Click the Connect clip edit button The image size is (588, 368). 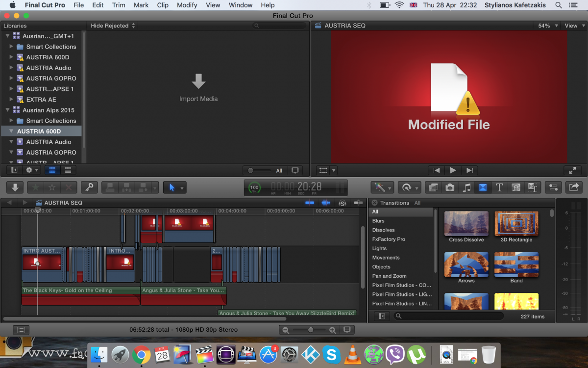tap(110, 187)
